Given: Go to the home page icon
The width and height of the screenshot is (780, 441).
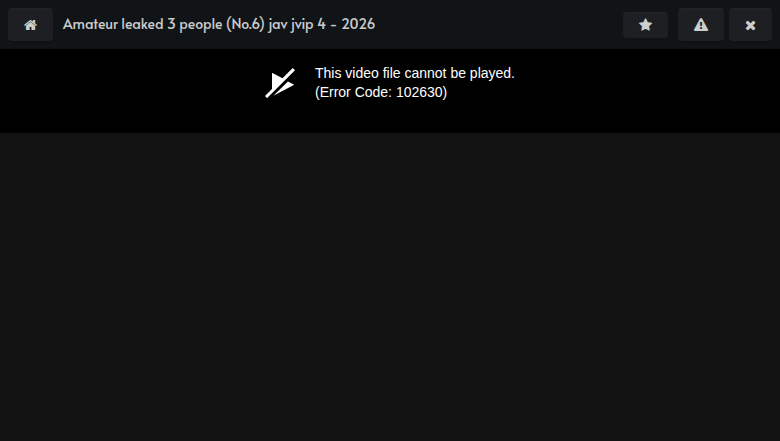Looking at the screenshot, I should pyautogui.click(x=30, y=25).
